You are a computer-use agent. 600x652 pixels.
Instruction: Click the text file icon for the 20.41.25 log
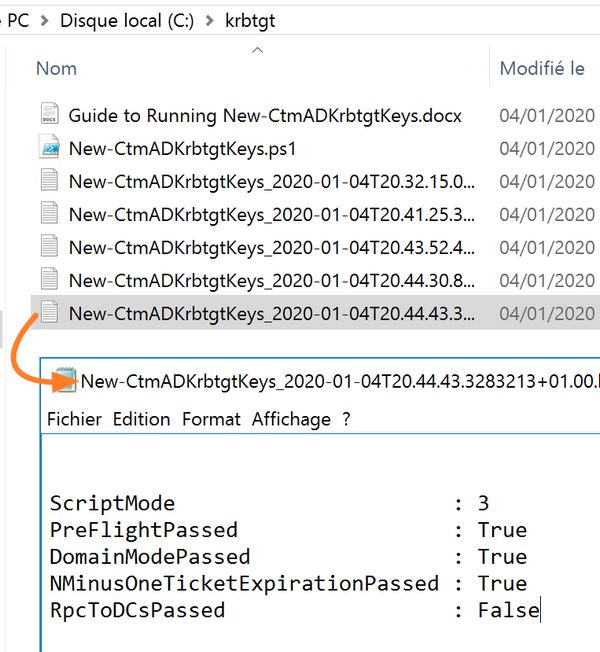coord(49,214)
